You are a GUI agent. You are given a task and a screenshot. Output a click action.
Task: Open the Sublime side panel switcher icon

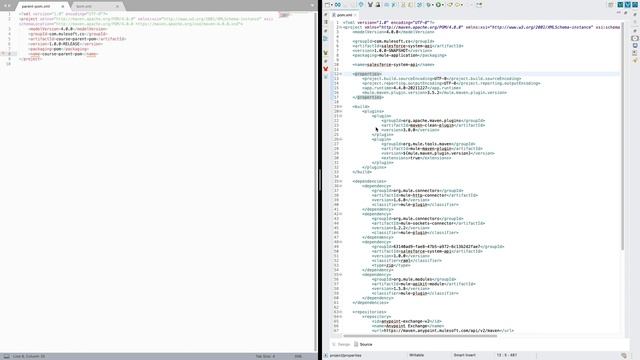(7, 356)
